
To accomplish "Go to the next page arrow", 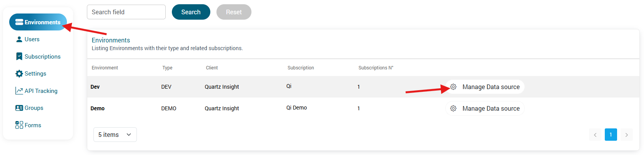I will tap(627, 135).
